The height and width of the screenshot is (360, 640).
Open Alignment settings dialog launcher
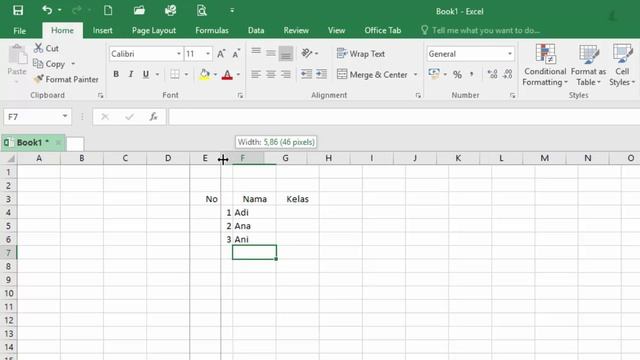pyautogui.click(x=418, y=96)
